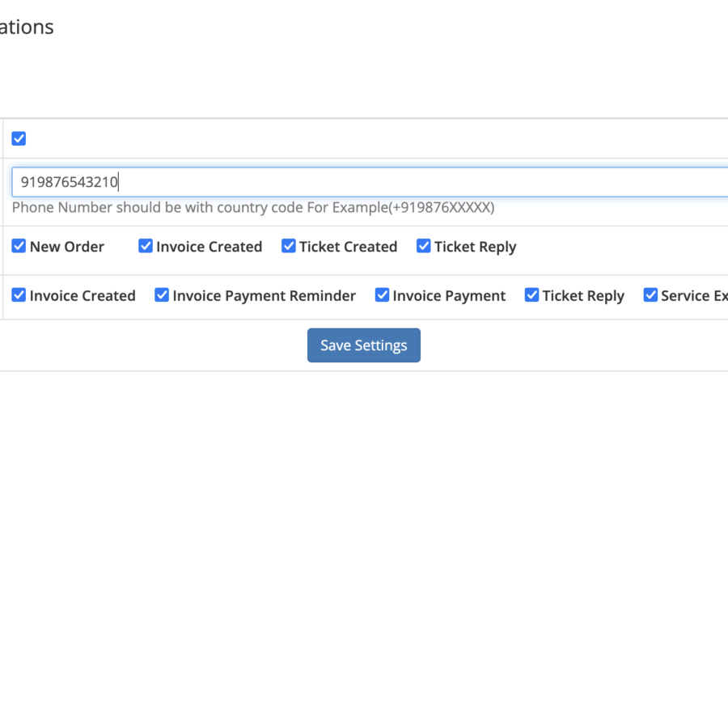This screenshot has width=728, height=728.
Task: Toggle Invoice Created checkbox beside New Order
Action: 146,247
